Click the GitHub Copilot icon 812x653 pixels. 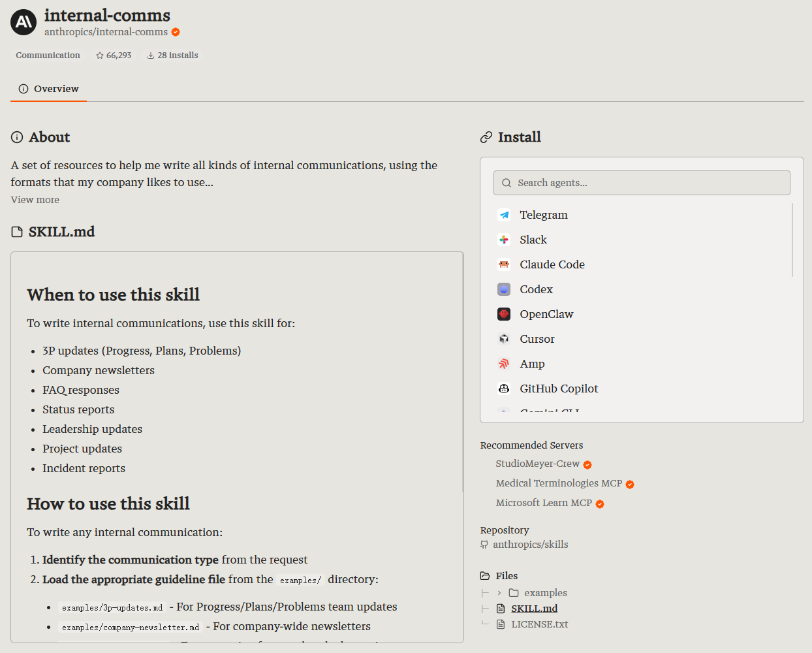[x=504, y=389]
